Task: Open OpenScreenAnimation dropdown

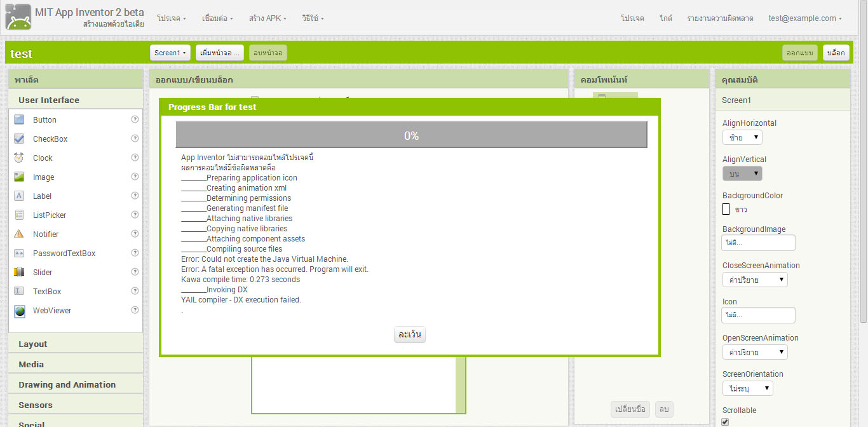Action: [x=755, y=352]
